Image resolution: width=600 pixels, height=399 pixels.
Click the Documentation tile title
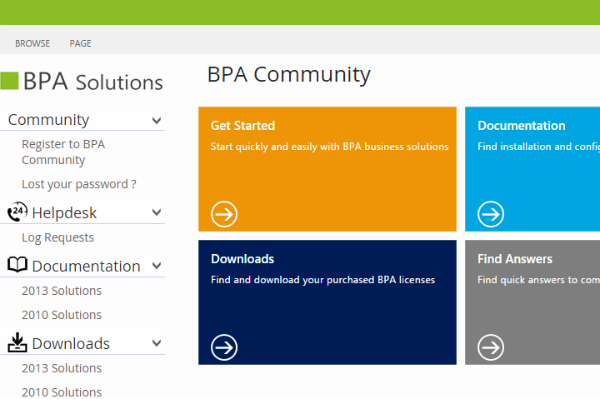[x=521, y=125]
